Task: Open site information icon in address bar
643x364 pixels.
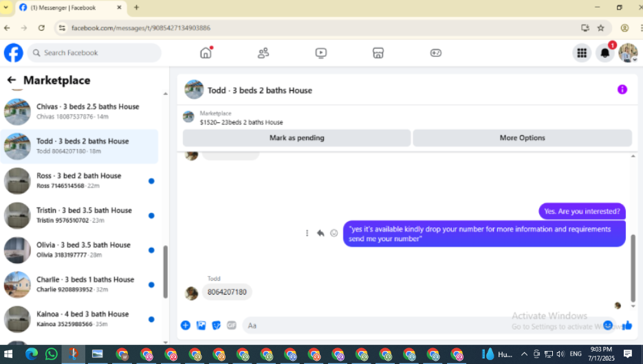Action: (62, 28)
